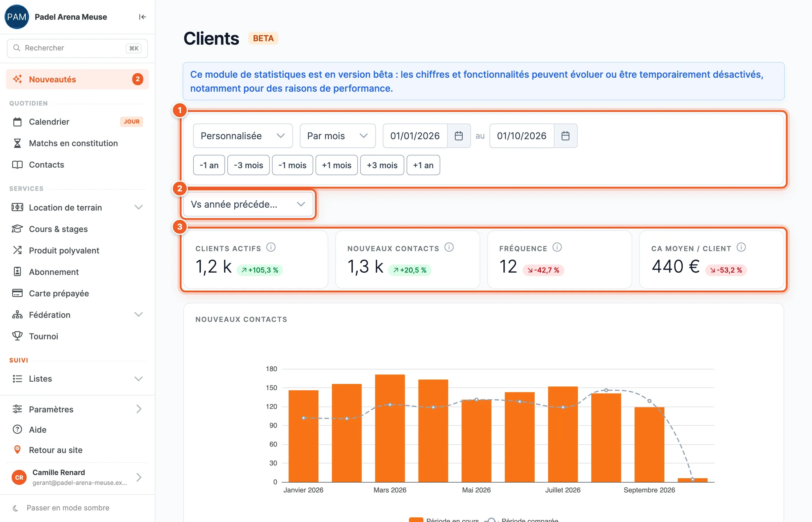Open the Personnalisée period dropdown
812x522 pixels.
[x=243, y=136]
